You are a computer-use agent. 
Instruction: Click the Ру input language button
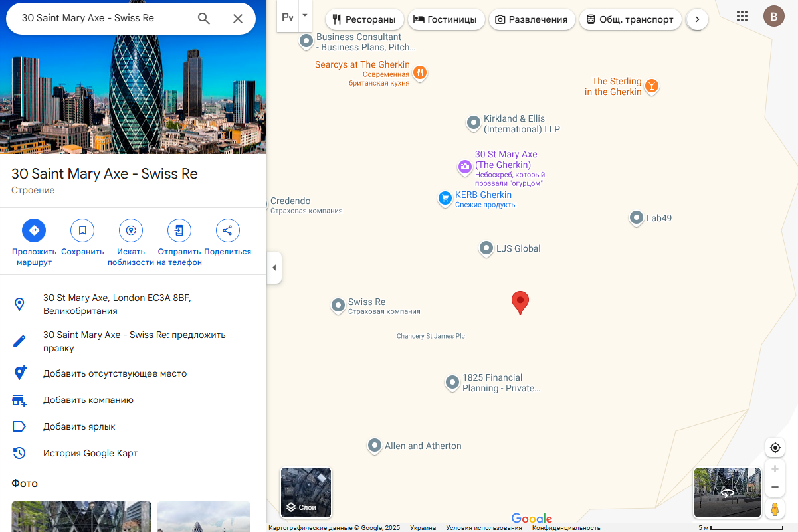[x=288, y=17]
